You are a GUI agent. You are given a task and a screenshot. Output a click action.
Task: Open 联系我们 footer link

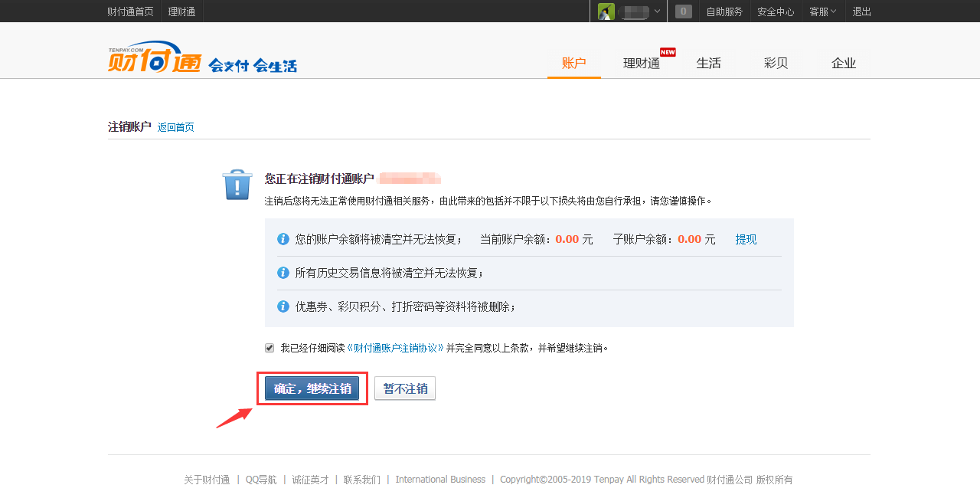361,480
